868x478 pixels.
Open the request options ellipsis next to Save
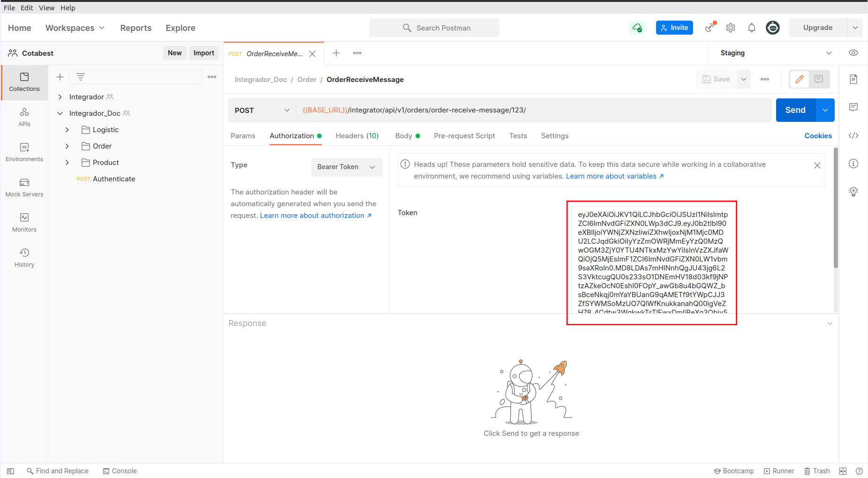coord(765,79)
